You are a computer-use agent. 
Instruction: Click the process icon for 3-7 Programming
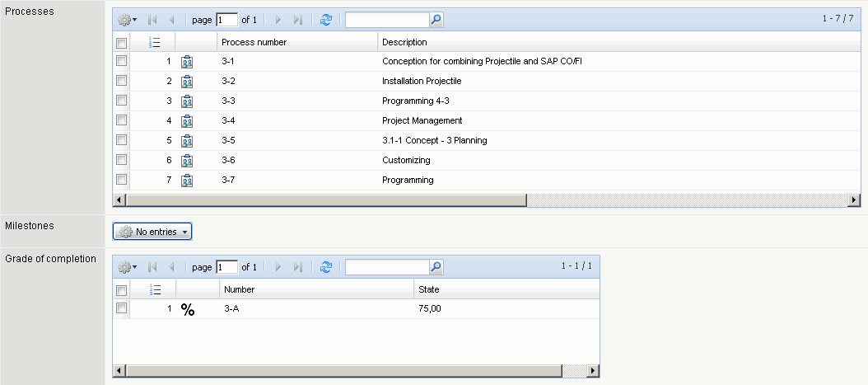coord(187,181)
